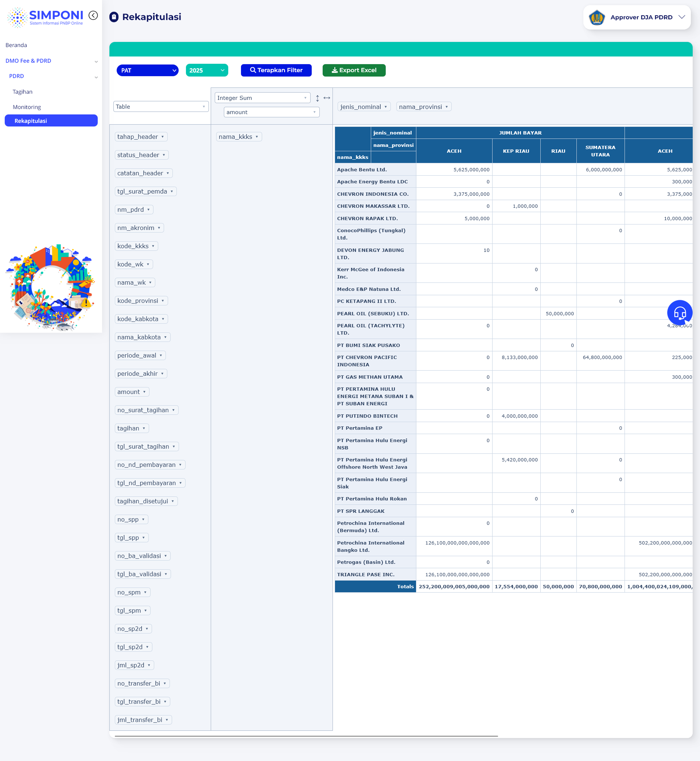Screen dimensions: 700x761
Task: Click the horizontal scrollbar under the pivot table
Action: (306, 736)
